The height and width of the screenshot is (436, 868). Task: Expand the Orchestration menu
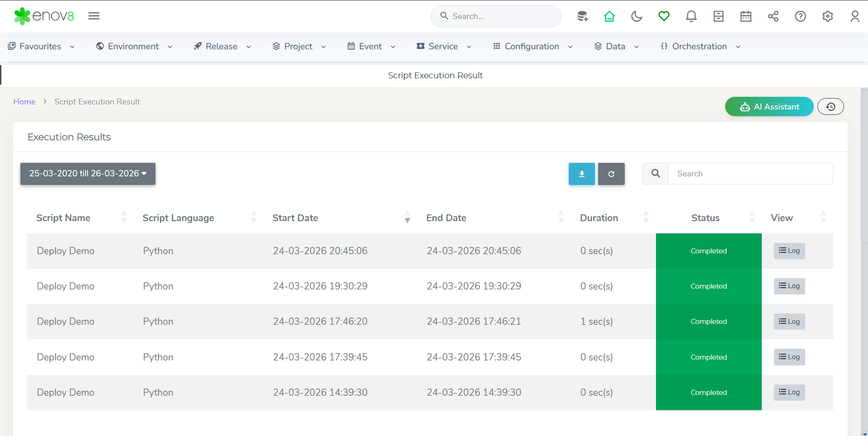point(700,47)
